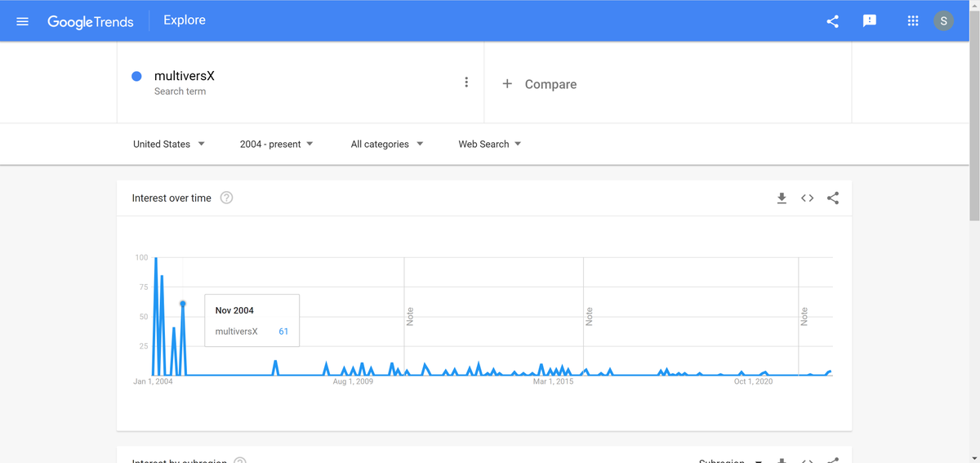Viewport: 980px width, 463px height.
Task: Click the Interest over time heading
Action: pos(171,198)
